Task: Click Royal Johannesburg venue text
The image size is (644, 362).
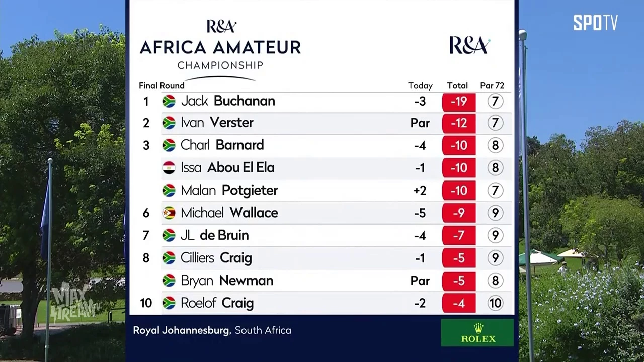Action: click(181, 330)
